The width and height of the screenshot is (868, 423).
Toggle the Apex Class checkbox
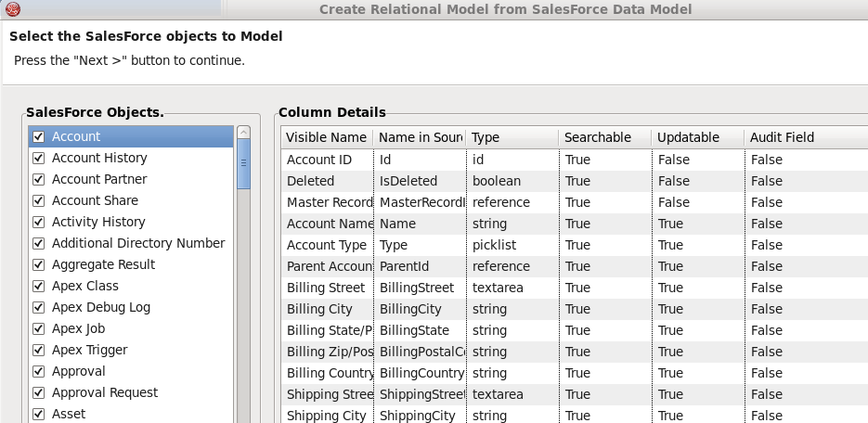(x=38, y=286)
